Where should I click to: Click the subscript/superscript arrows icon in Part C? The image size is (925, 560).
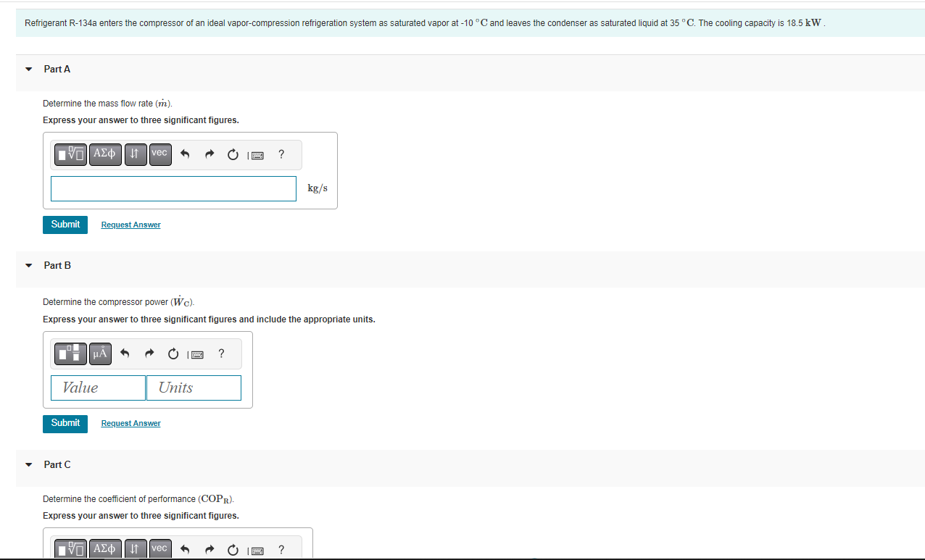click(x=136, y=548)
